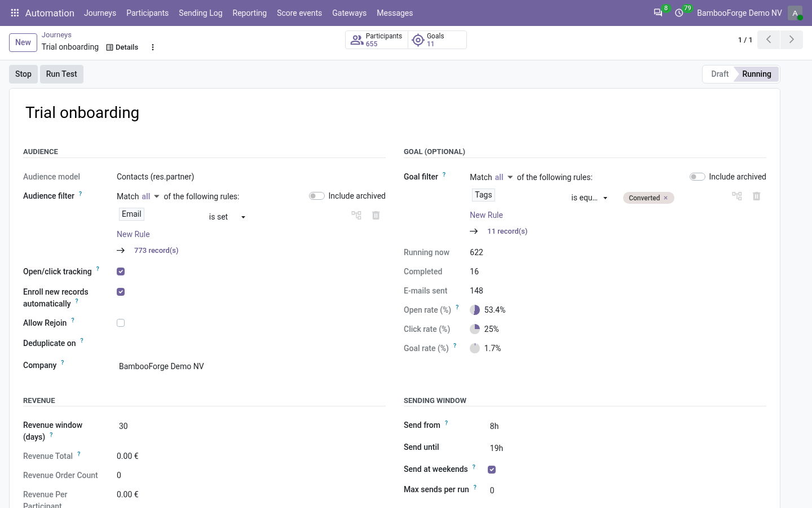Uncheck Enroll new records automatically

click(121, 292)
